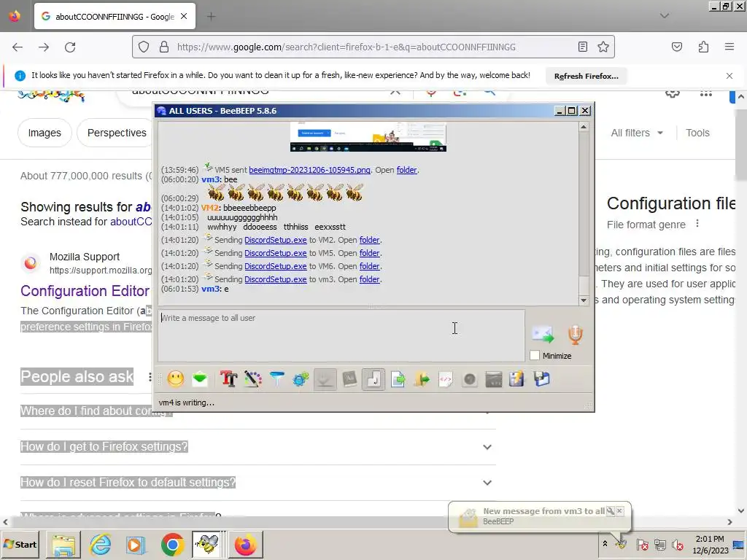Viewport: 747px width, 560px height.
Task: Open the chat font (TT) settings
Action: point(228,379)
